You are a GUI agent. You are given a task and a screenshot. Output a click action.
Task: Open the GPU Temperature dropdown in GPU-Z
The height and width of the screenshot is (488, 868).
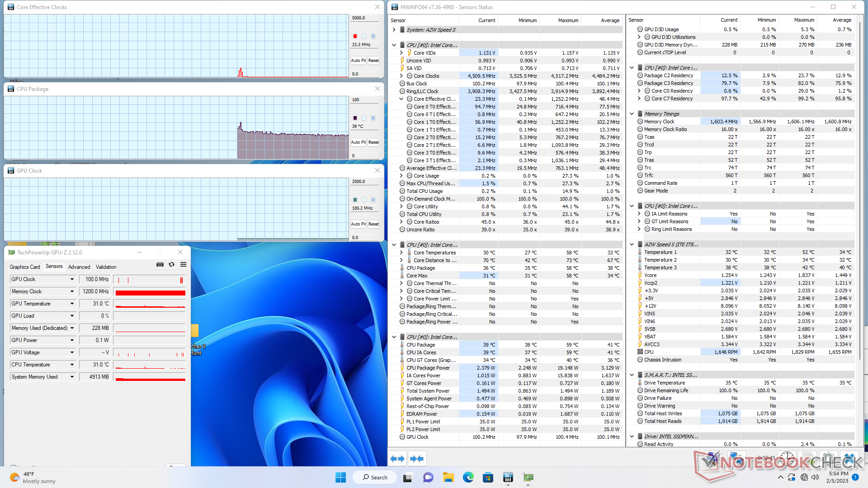coord(72,304)
